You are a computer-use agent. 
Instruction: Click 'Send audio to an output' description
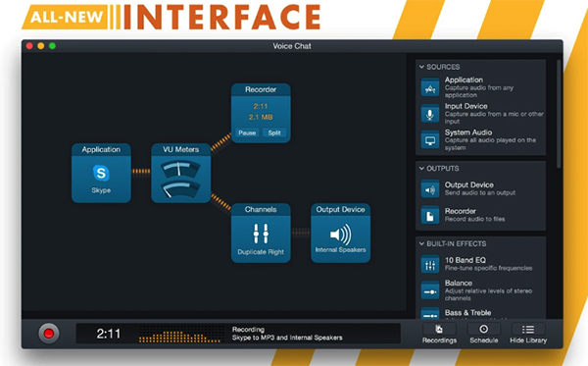click(480, 192)
